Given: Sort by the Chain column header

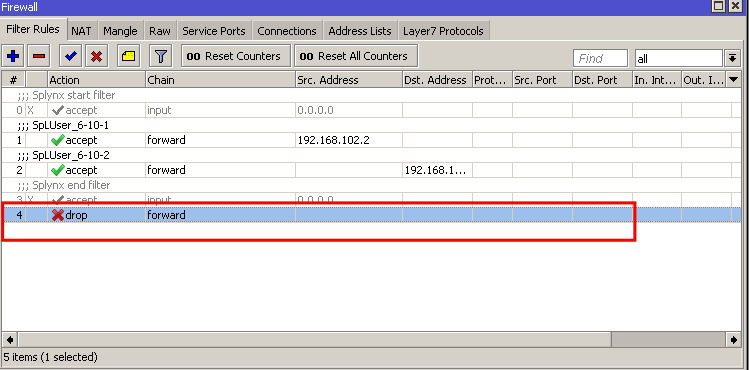Looking at the screenshot, I should (x=220, y=80).
